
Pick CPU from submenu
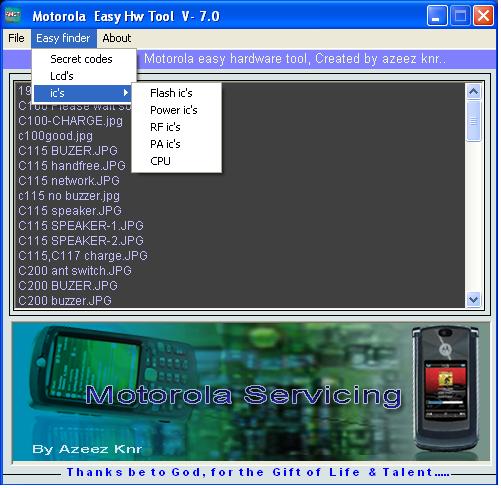(x=160, y=161)
